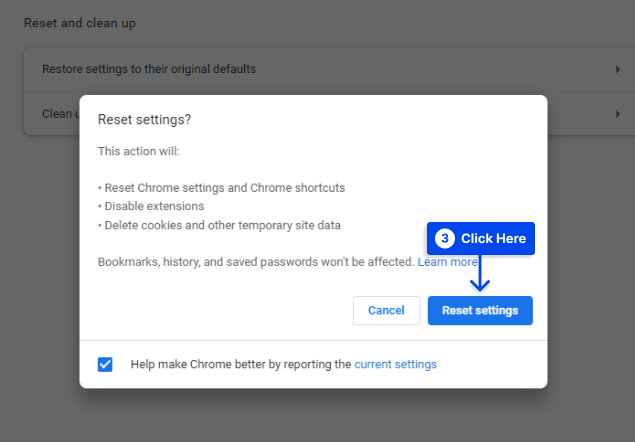Click Delete cookies and other temporary site data
Screen dimensions: 635x442
[222, 225]
